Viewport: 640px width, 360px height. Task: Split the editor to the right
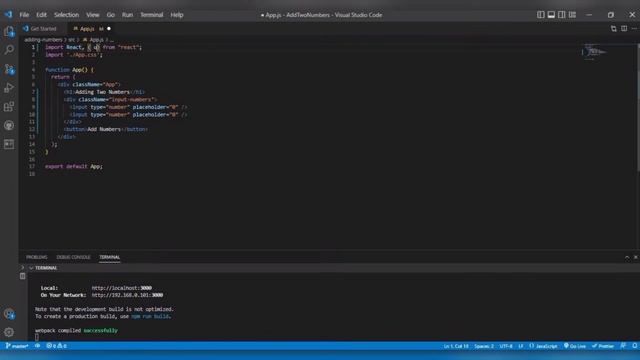tap(624, 29)
